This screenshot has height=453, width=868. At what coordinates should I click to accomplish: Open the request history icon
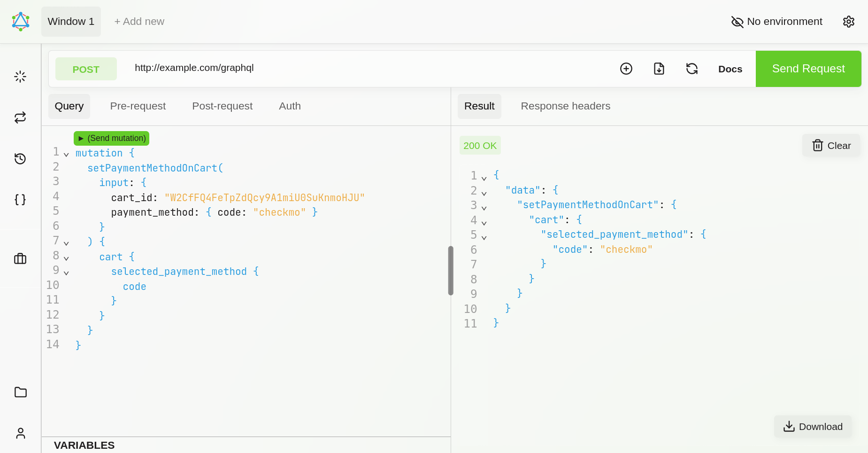point(20,159)
